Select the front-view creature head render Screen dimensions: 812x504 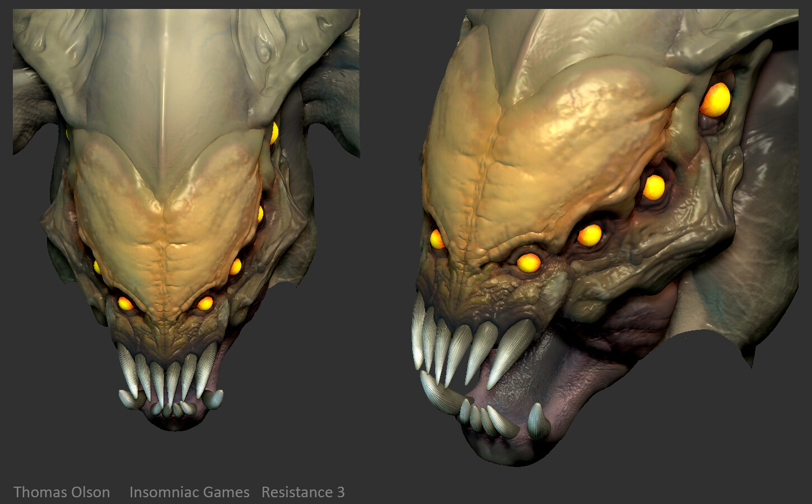(x=186, y=220)
